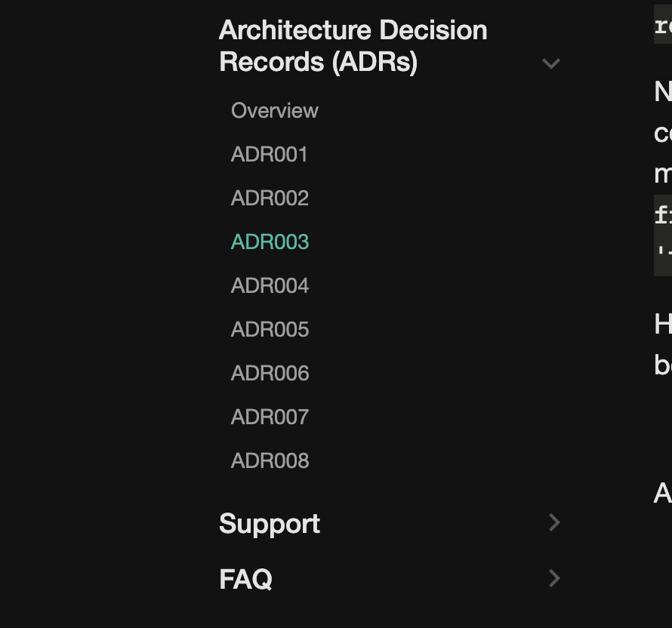The image size is (672, 628).
Task: Collapse the Architecture Decision Records section
Action: click(551, 64)
